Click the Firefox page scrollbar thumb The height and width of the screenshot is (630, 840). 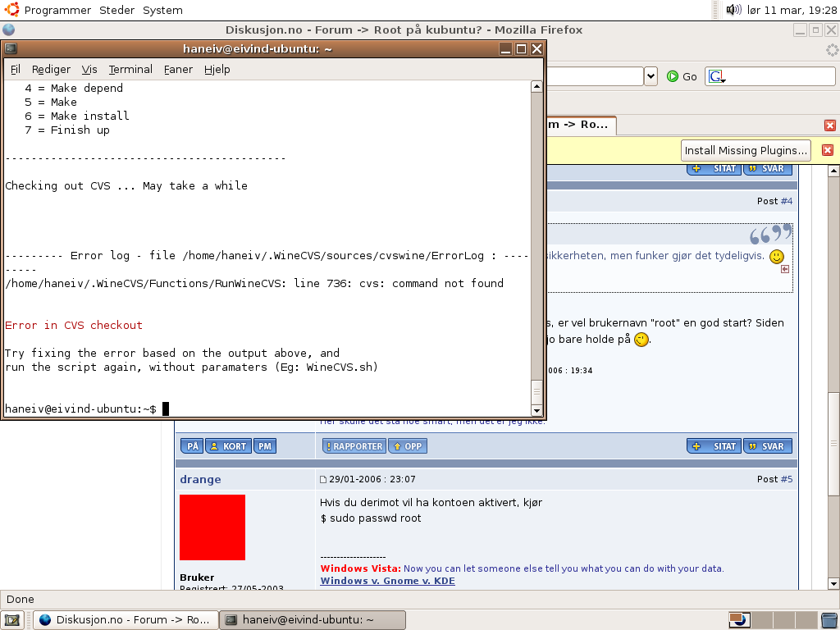pos(833,443)
